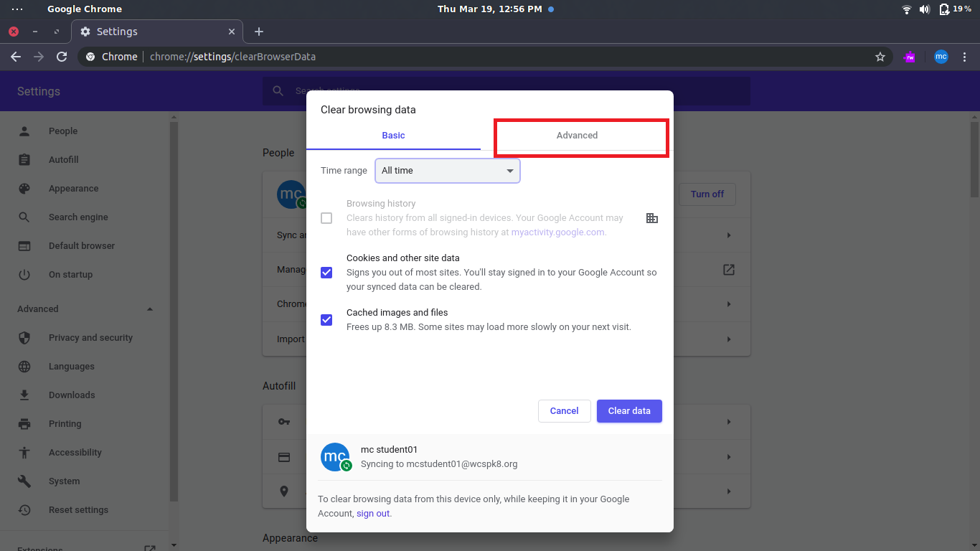Viewport: 980px width, 551px height.
Task: Click the sign out link
Action: pyautogui.click(x=373, y=514)
